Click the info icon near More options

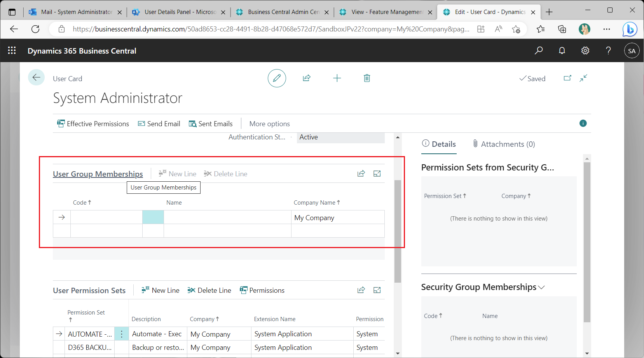pos(583,123)
